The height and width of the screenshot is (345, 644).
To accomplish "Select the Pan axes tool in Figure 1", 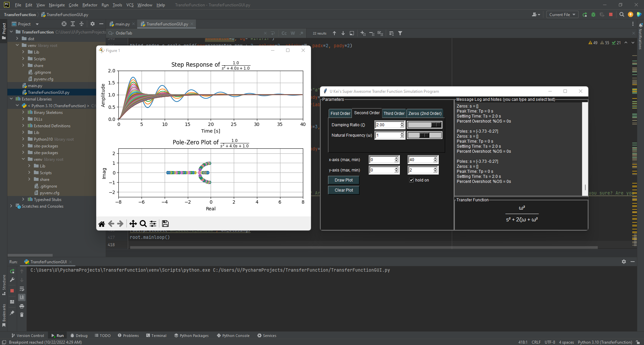I will [x=133, y=224].
